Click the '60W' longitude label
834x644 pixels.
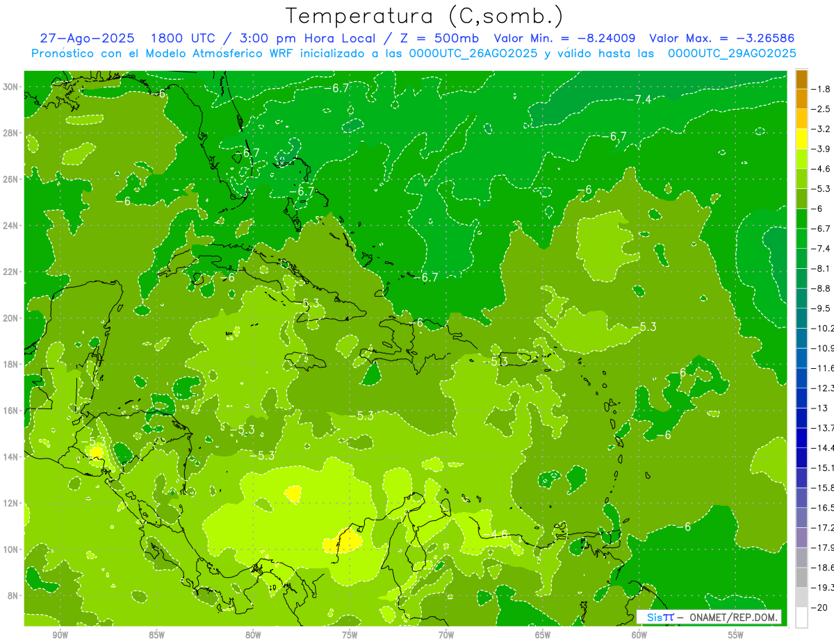(639, 635)
